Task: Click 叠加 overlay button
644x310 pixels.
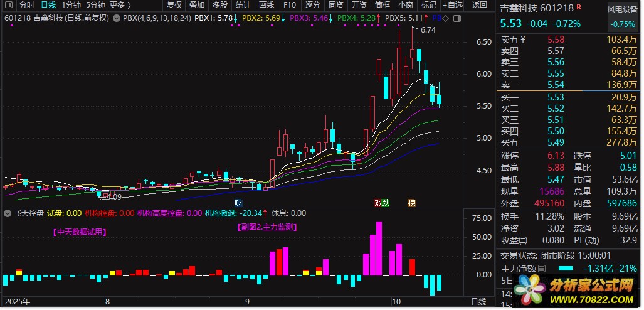Action: [x=197, y=5]
